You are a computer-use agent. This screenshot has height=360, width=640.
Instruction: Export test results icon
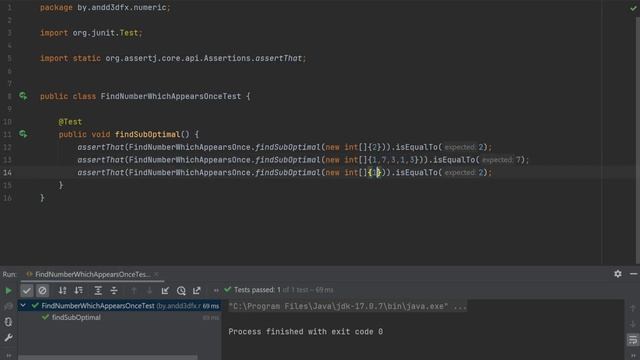pyautogui.click(x=197, y=291)
